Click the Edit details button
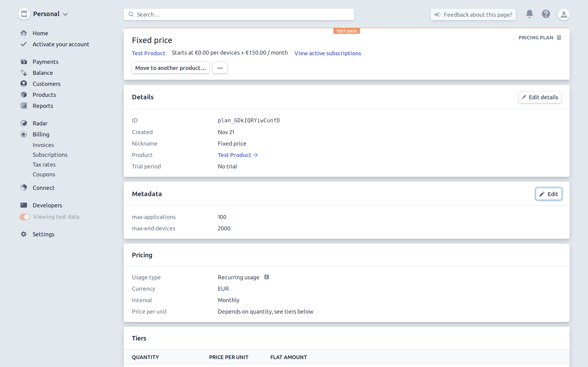This screenshot has height=367, width=588. pyautogui.click(x=540, y=97)
